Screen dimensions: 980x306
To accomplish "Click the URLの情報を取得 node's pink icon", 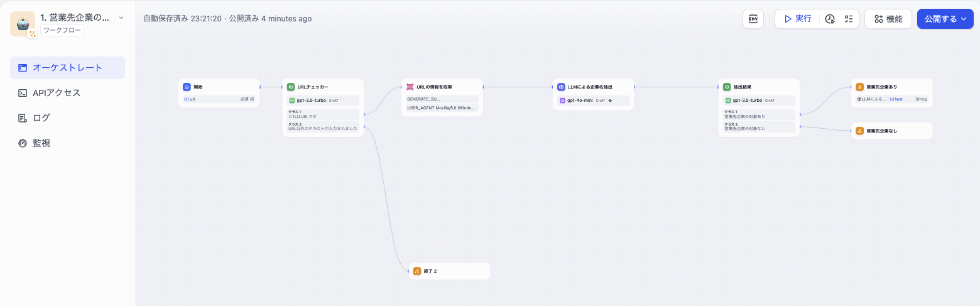I will [x=410, y=87].
